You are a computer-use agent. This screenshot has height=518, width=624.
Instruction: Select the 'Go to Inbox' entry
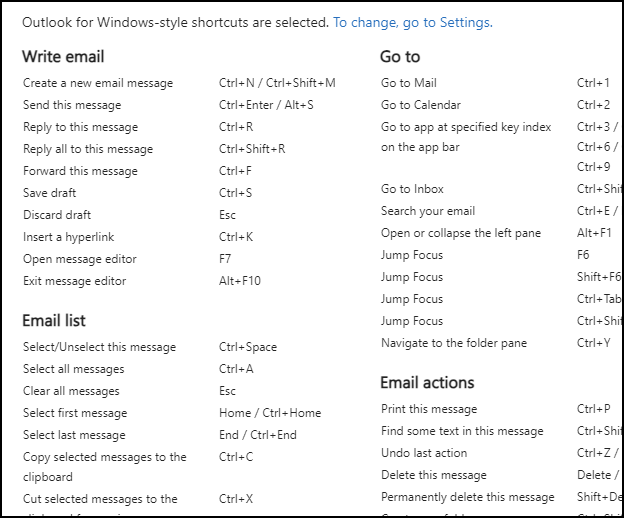click(x=412, y=189)
